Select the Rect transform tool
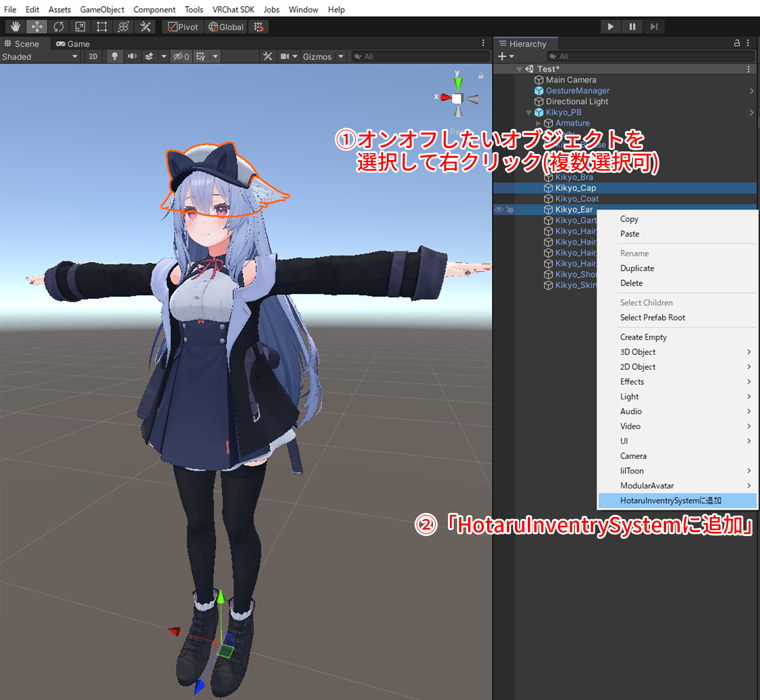 (102, 27)
